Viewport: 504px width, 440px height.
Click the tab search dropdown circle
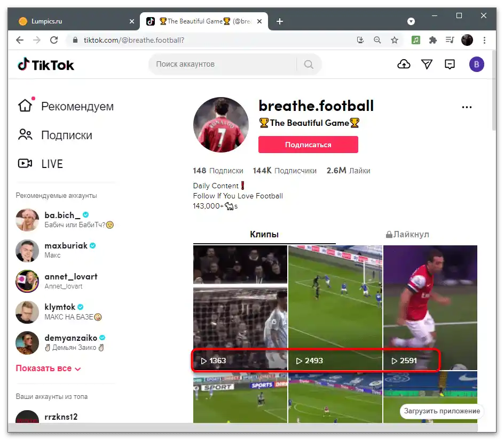[411, 21]
